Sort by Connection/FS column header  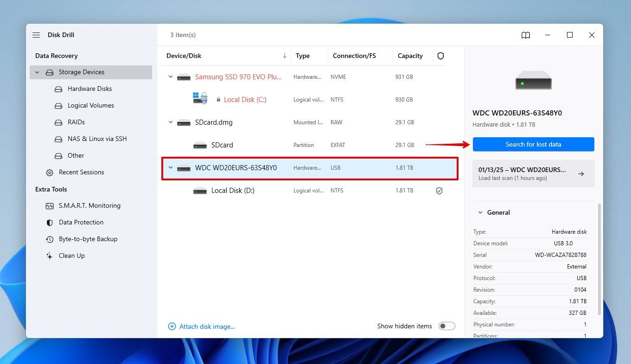(354, 56)
